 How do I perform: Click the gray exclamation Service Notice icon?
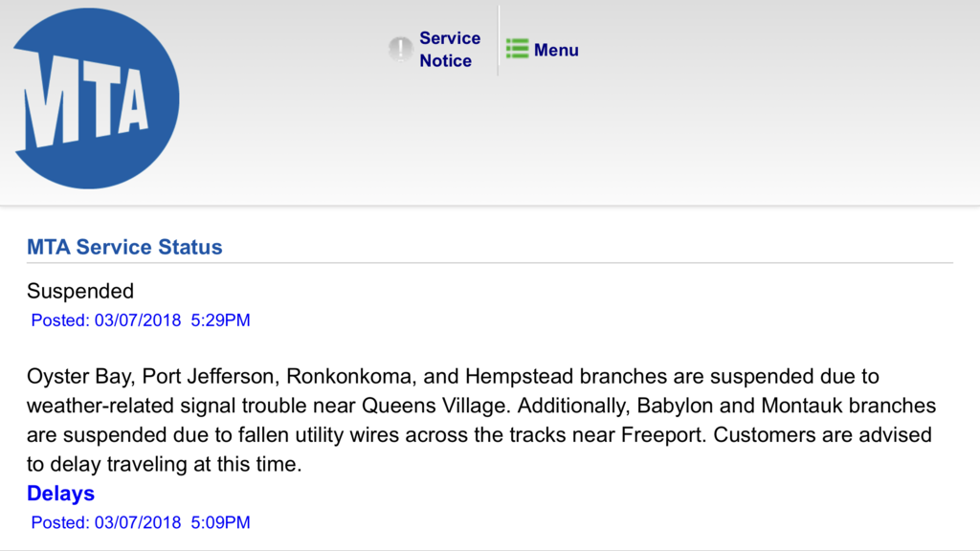(400, 50)
